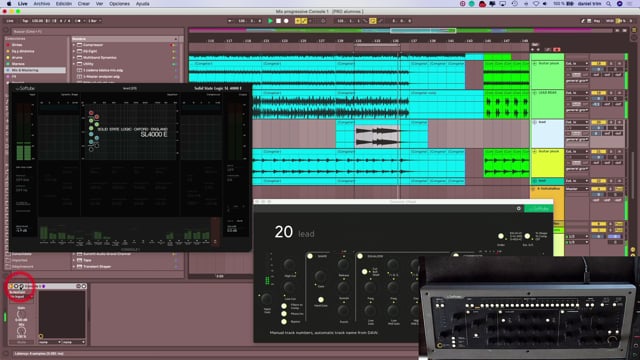The width and height of the screenshot is (640, 360).
Task: Toggle the metronome button in the control bar
Action: [79, 21]
